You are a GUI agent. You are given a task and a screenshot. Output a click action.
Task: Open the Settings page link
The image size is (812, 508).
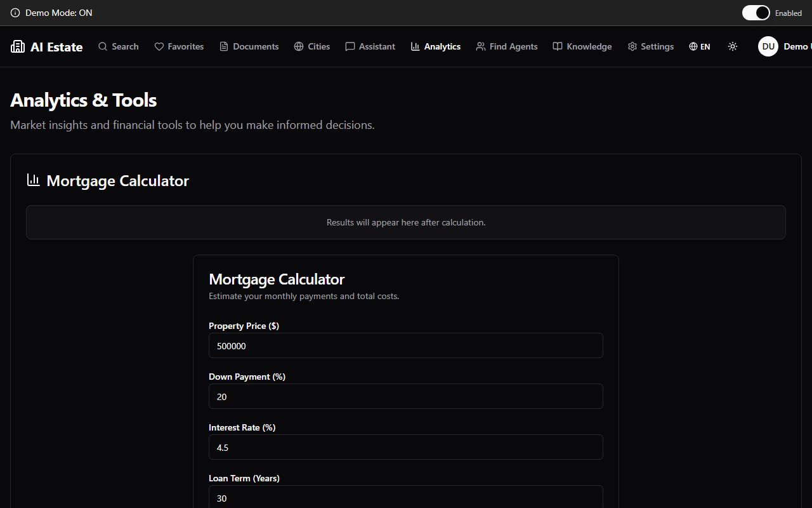tap(651, 46)
